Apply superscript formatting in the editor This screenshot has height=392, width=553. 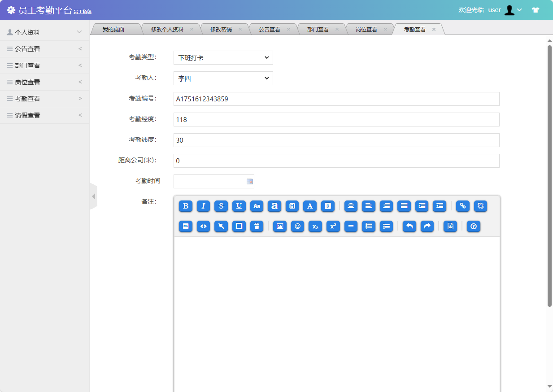333,226
